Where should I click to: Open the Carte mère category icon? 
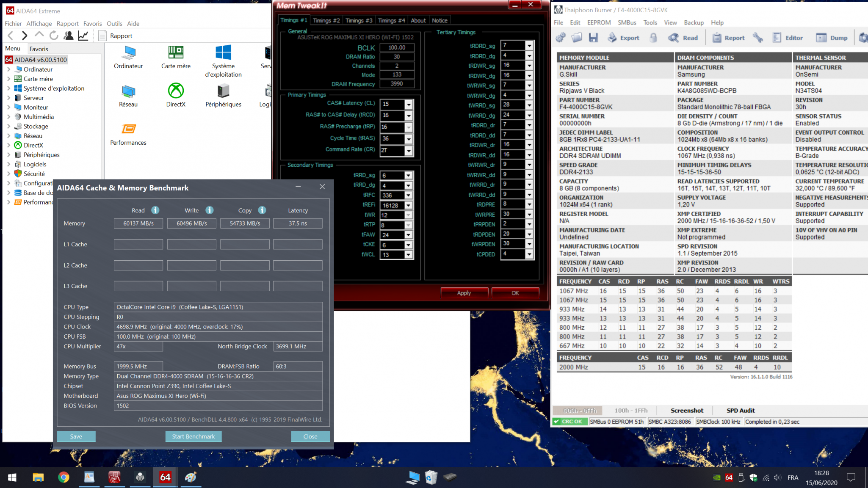coord(176,57)
